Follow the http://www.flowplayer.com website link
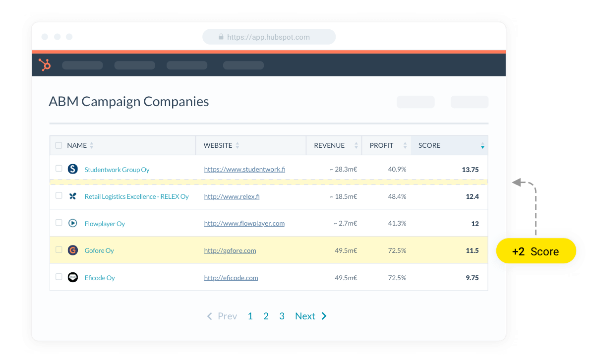This screenshot has width=595, height=364. pos(244,223)
